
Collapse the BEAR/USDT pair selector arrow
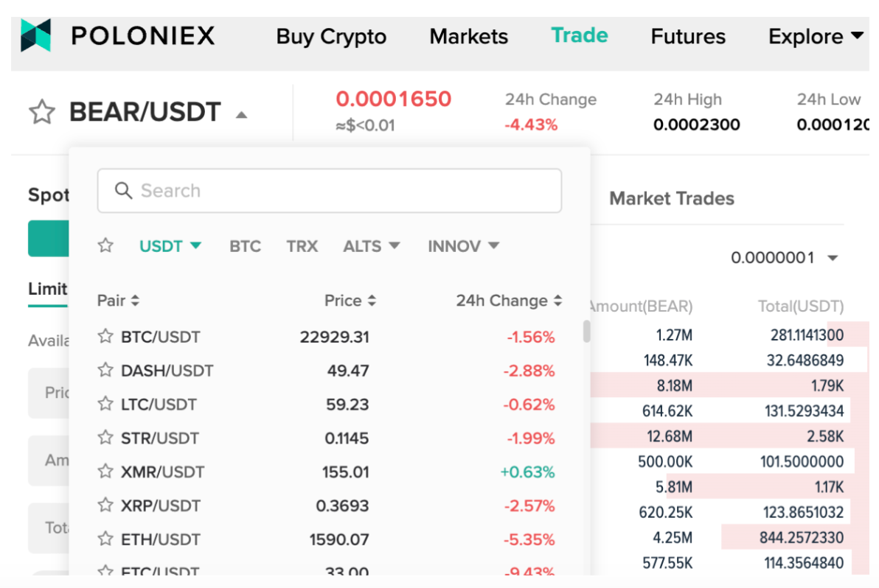click(x=242, y=115)
